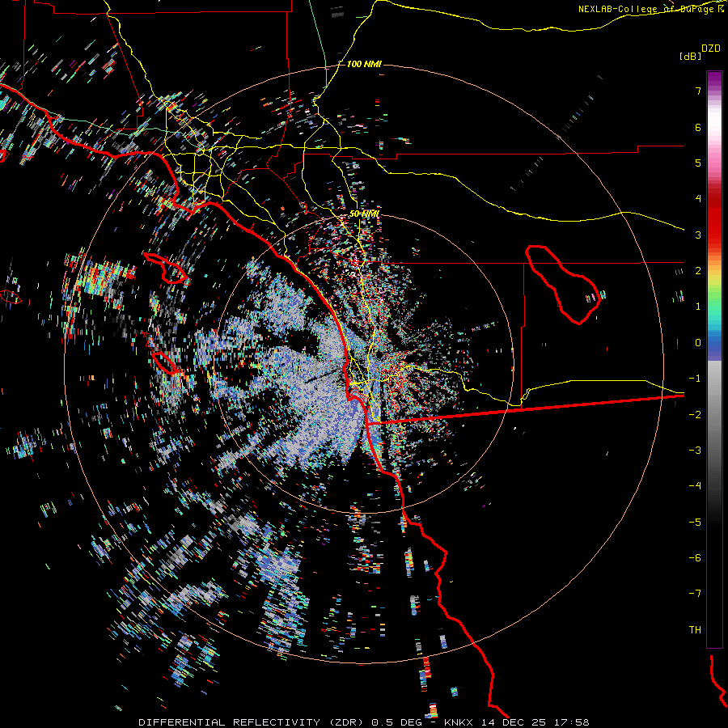Click the red-outlined island inside the 100 NMI ring
Viewport: 728px width, 728px height.
[166, 268]
